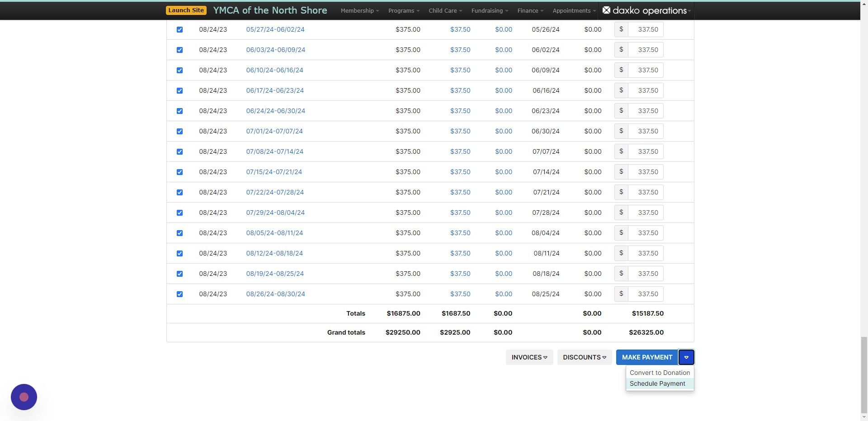
Task: Click the dollar sign beside 06/17/24-06/23/24
Action: [621, 90]
